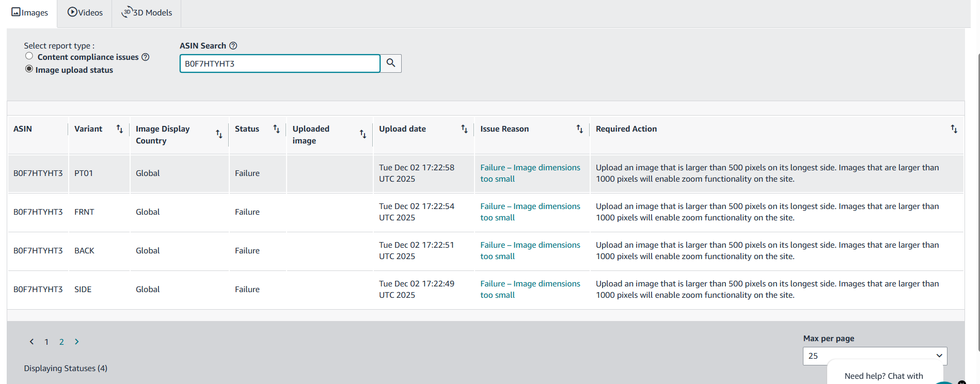This screenshot has width=980, height=384.
Task: Sort by Upload date column arrows
Action: click(464, 129)
